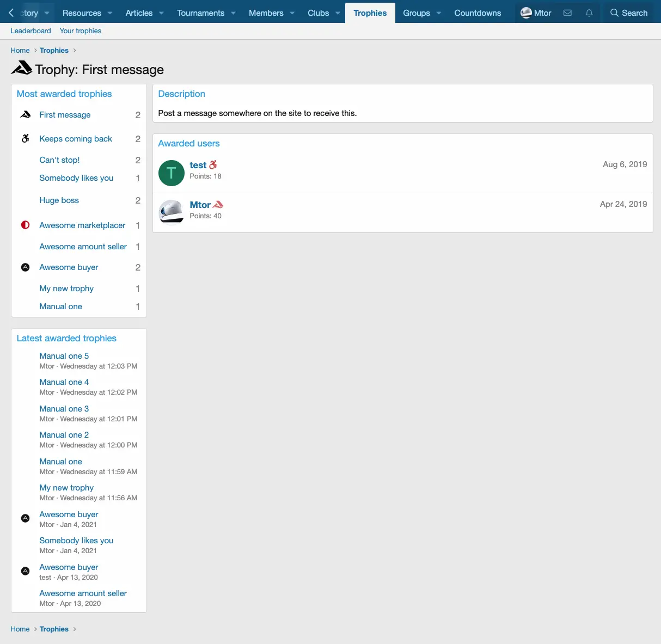Click the red Awesome marketplacer trophy icon
The width and height of the screenshot is (661, 644).
[x=26, y=225]
